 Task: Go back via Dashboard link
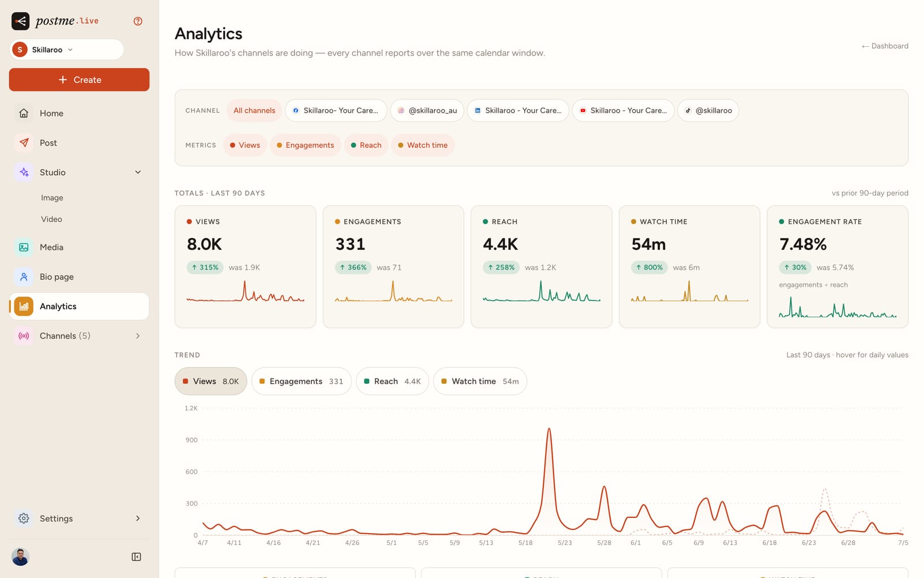[x=885, y=46]
